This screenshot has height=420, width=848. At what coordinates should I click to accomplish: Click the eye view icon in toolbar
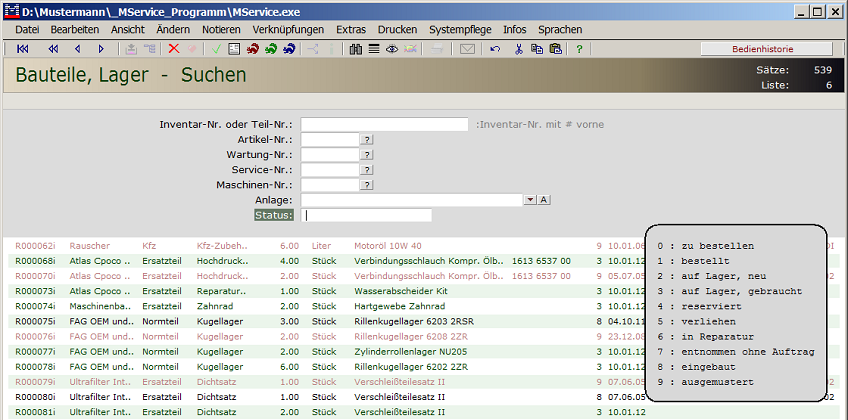coord(391,49)
